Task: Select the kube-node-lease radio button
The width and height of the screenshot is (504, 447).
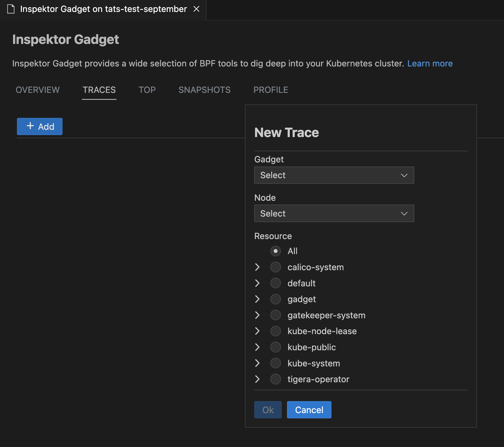Action: [275, 331]
